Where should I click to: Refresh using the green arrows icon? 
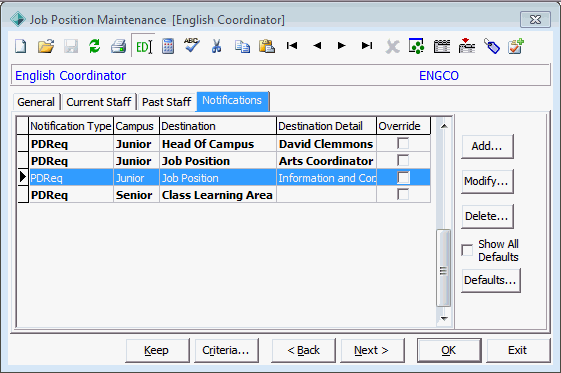95,46
